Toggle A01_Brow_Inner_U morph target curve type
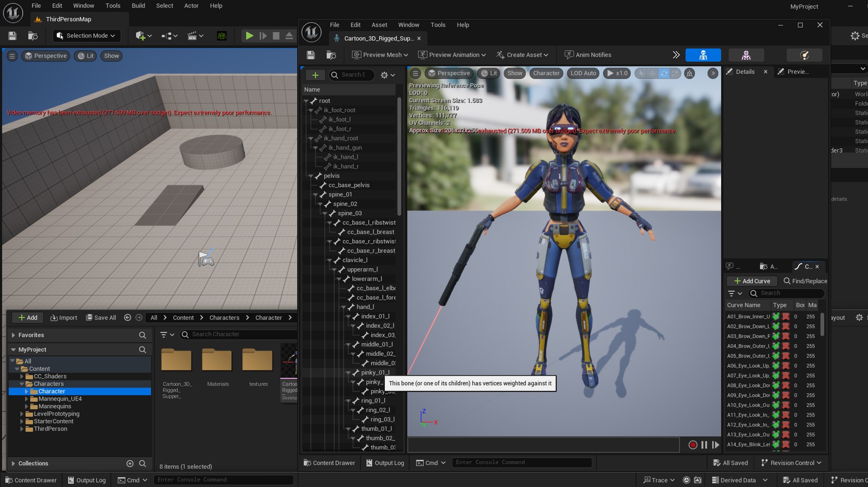Image resolution: width=868 pixels, height=487 pixels. tap(776, 317)
